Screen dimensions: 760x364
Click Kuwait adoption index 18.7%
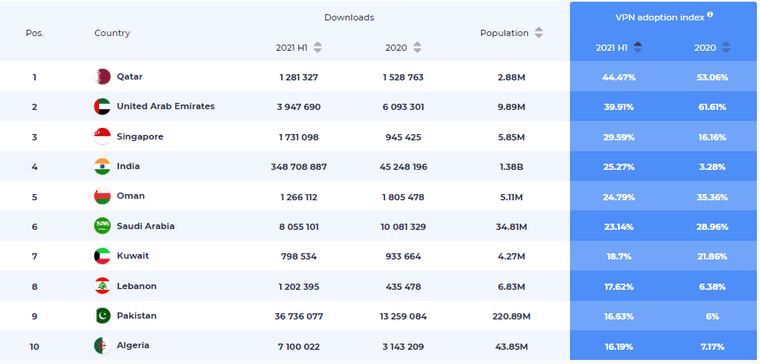coord(619,257)
